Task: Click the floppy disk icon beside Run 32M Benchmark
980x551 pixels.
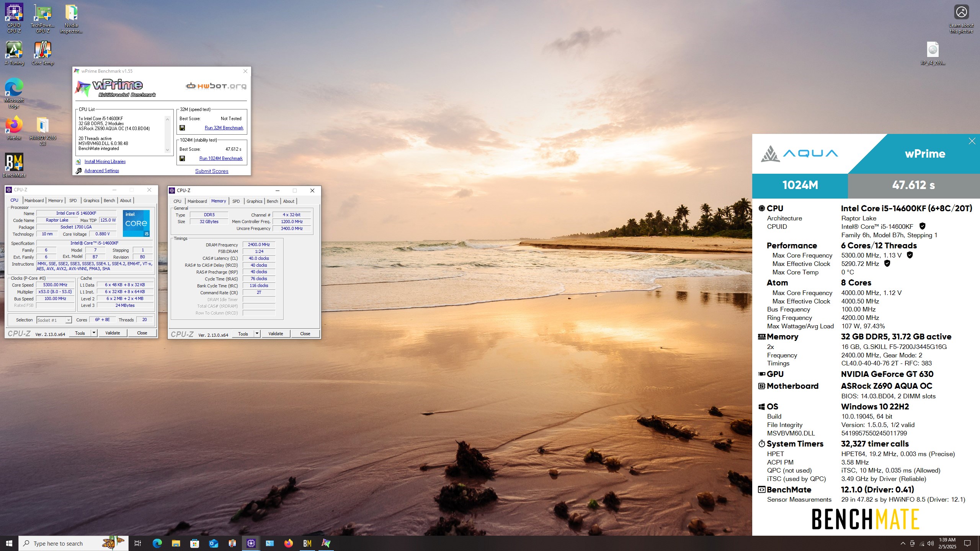Action: (182, 128)
